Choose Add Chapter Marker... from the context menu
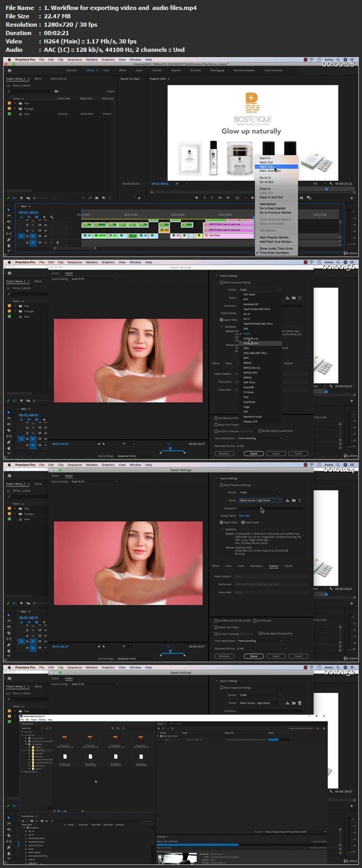362x868 pixels. [x=276, y=238]
